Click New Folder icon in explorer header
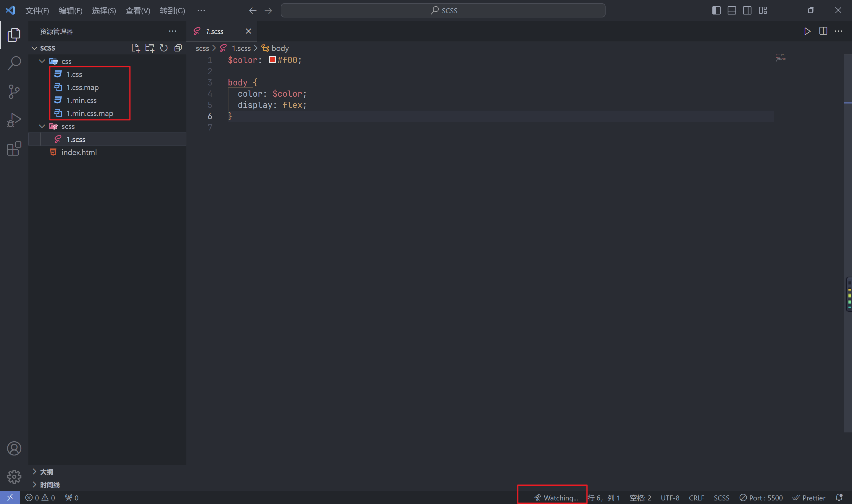Viewport: 852px width, 504px height. pyautogui.click(x=150, y=48)
